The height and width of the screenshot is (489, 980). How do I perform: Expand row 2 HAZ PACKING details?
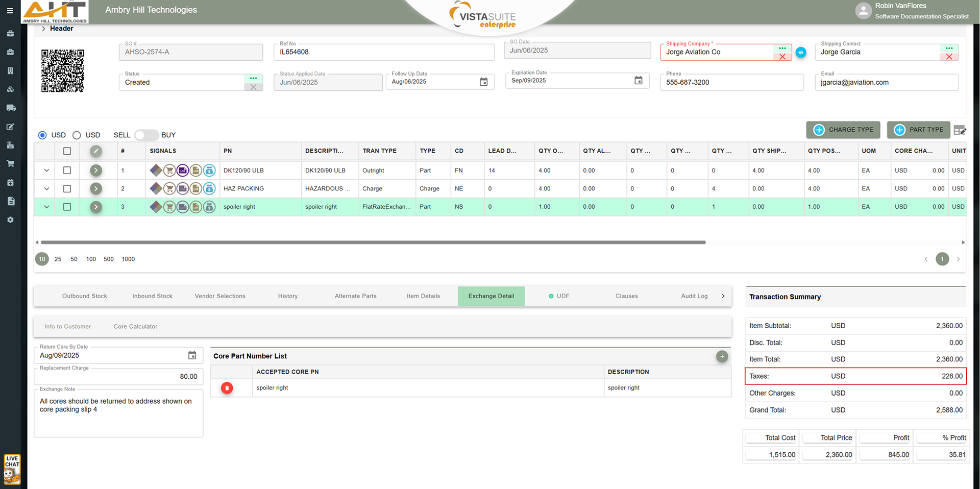[x=46, y=189]
